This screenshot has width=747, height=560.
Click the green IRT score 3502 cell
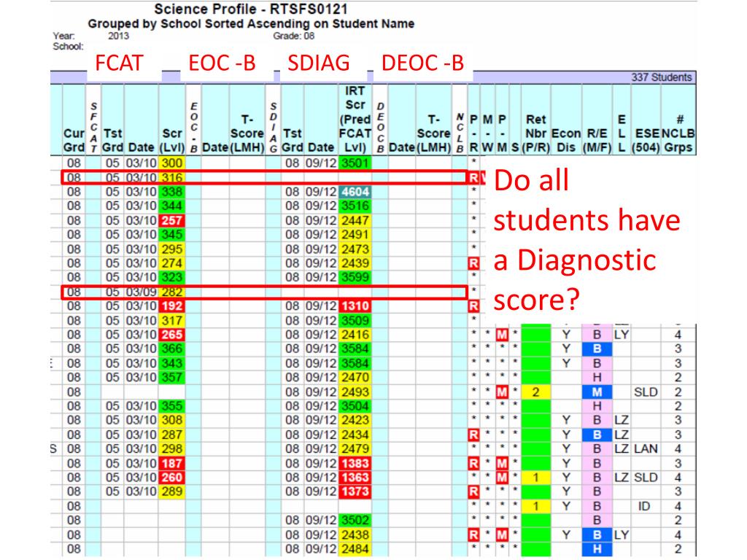coord(355,520)
